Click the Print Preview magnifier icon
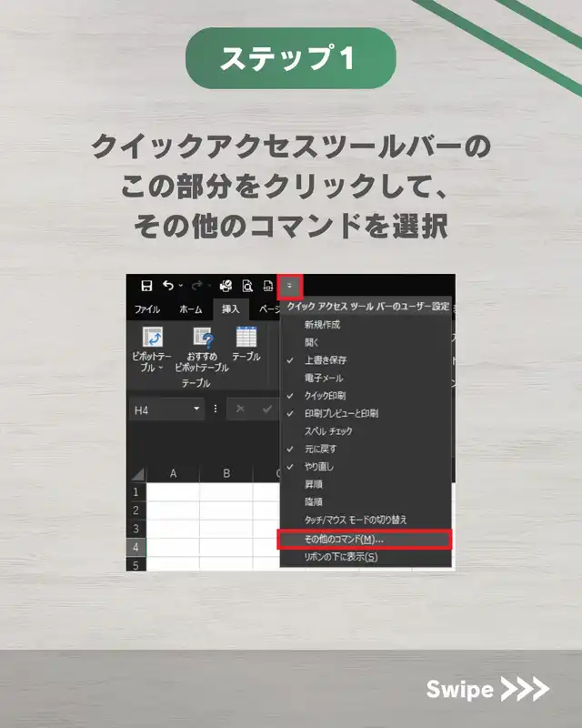582x728 pixels. click(x=246, y=286)
